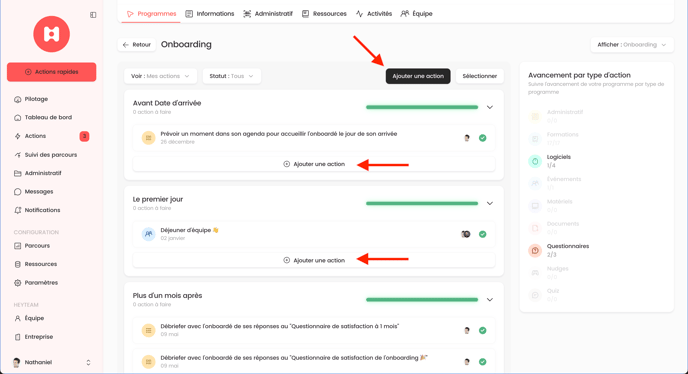Switch to the Ressources tab
Screen dimensions: 688x374
click(x=324, y=14)
